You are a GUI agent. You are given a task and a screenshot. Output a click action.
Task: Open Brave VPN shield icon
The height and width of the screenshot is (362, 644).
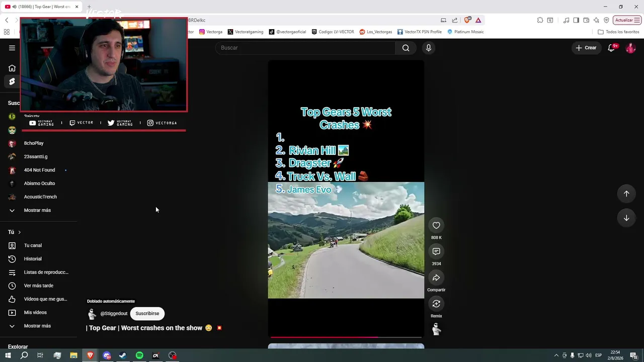pyautogui.click(x=606, y=20)
